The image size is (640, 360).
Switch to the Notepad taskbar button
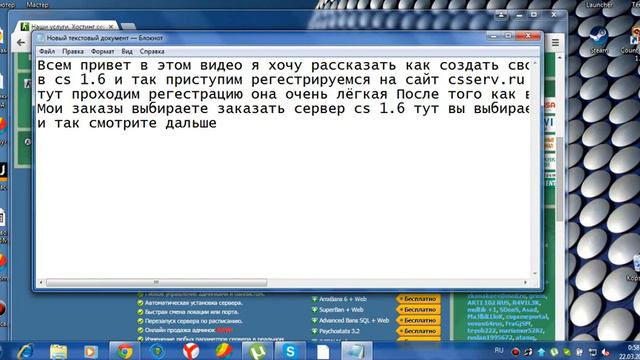[356, 351]
